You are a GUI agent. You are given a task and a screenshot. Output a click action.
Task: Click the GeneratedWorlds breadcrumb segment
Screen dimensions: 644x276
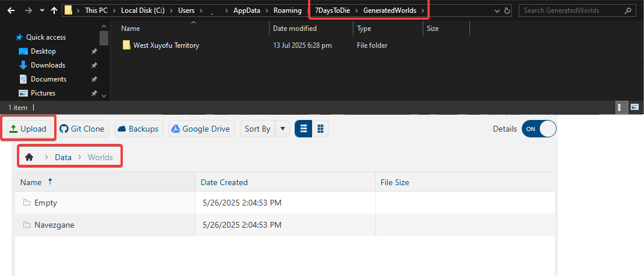pos(390,10)
